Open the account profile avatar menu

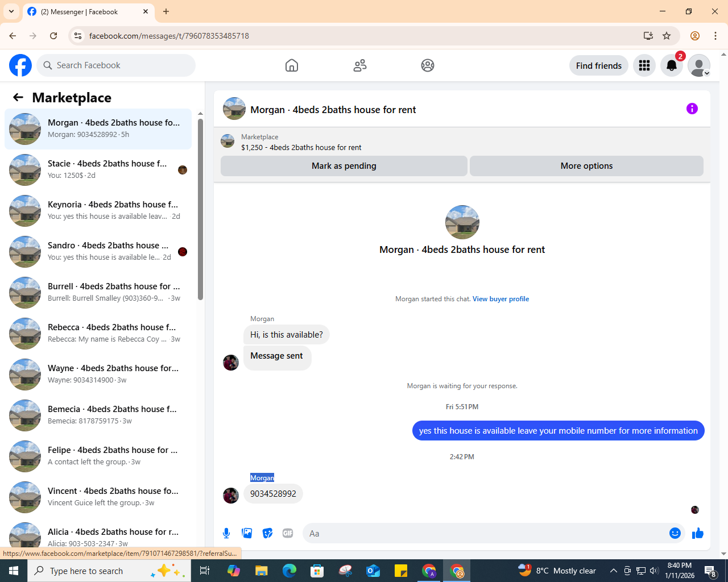tap(699, 65)
